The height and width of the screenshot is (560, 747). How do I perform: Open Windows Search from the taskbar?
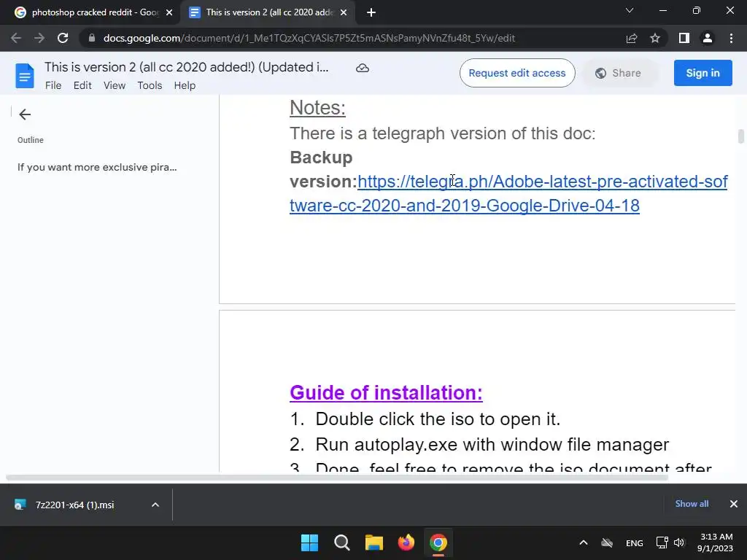(x=341, y=542)
